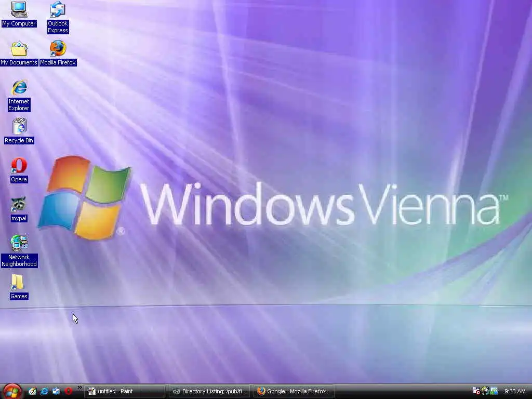532x399 pixels.
Task: Click the network monitor tray icon
Action: coord(494,391)
